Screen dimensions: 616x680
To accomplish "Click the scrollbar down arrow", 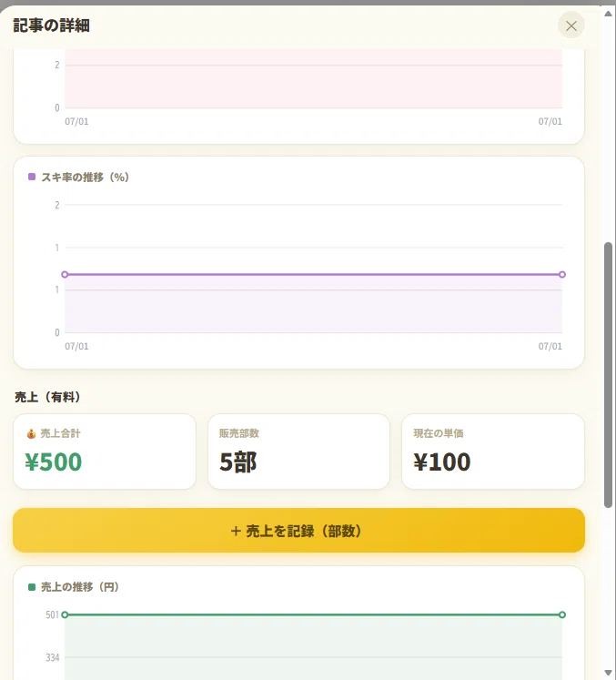I will coord(608,673).
